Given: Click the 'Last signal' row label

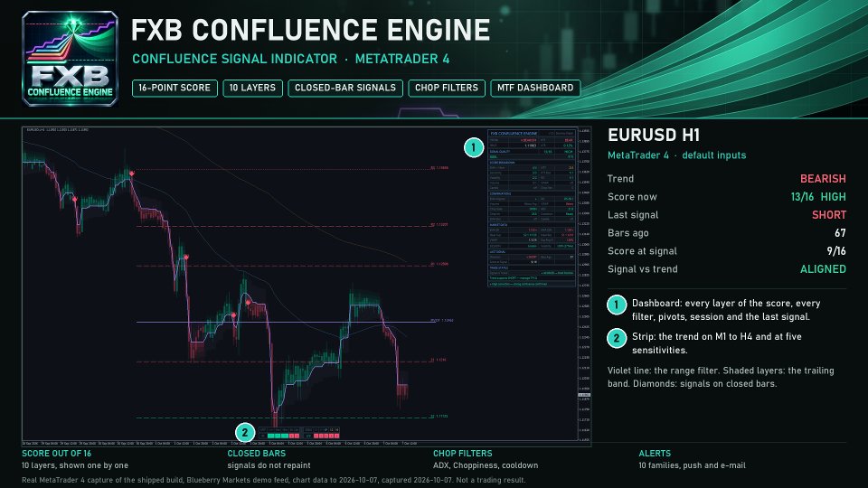Looking at the screenshot, I should pyautogui.click(x=633, y=215).
